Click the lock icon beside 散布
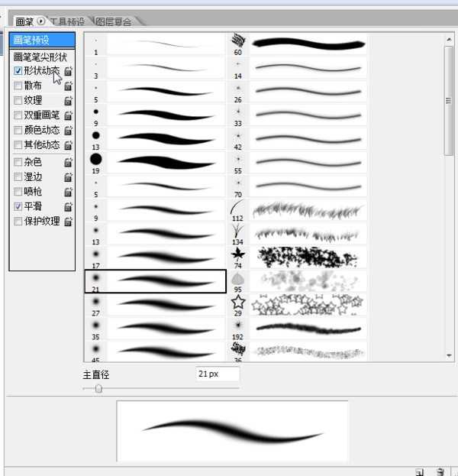The width and height of the screenshot is (458, 476). point(68,86)
